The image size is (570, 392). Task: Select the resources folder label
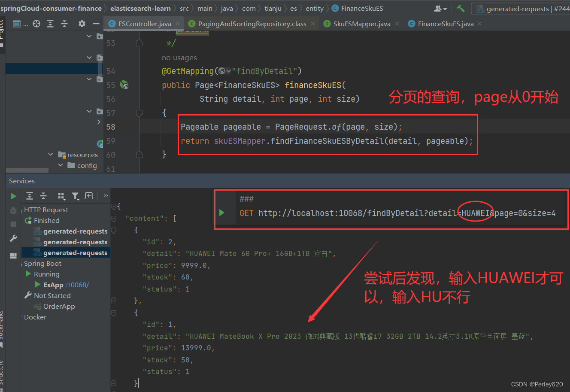(x=82, y=155)
